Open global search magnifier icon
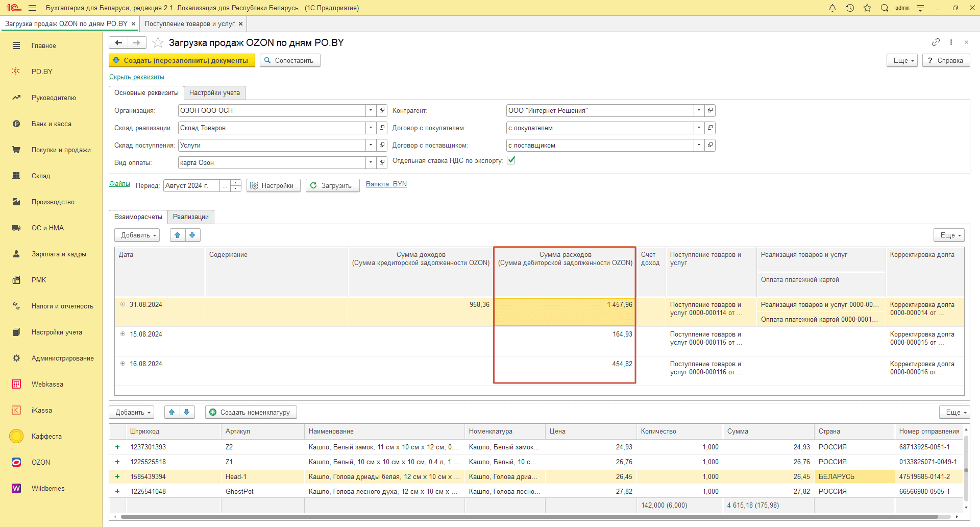Viewport: 980px width, 527px height. [x=885, y=8]
